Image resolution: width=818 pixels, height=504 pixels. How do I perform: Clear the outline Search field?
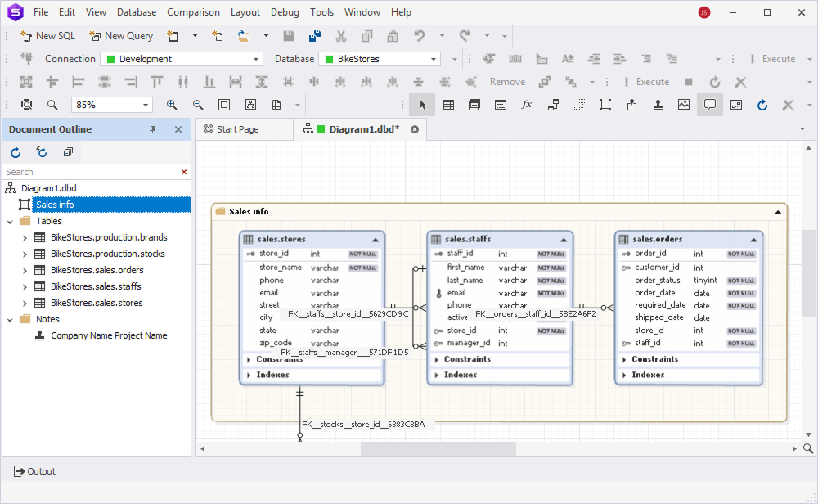pos(183,172)
